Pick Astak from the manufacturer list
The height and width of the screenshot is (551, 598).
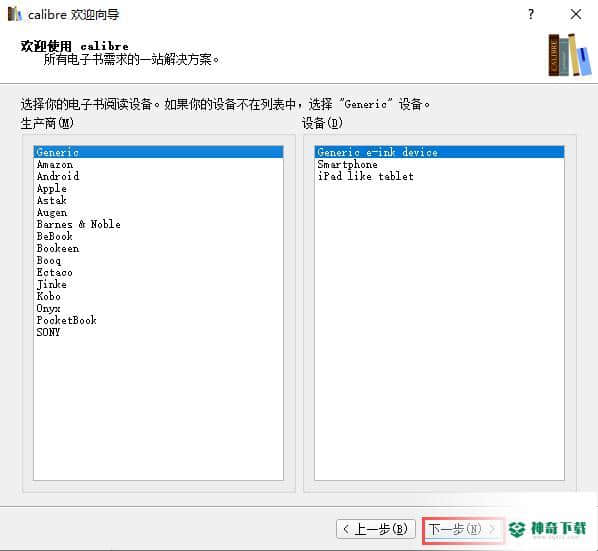pos(158,200)
